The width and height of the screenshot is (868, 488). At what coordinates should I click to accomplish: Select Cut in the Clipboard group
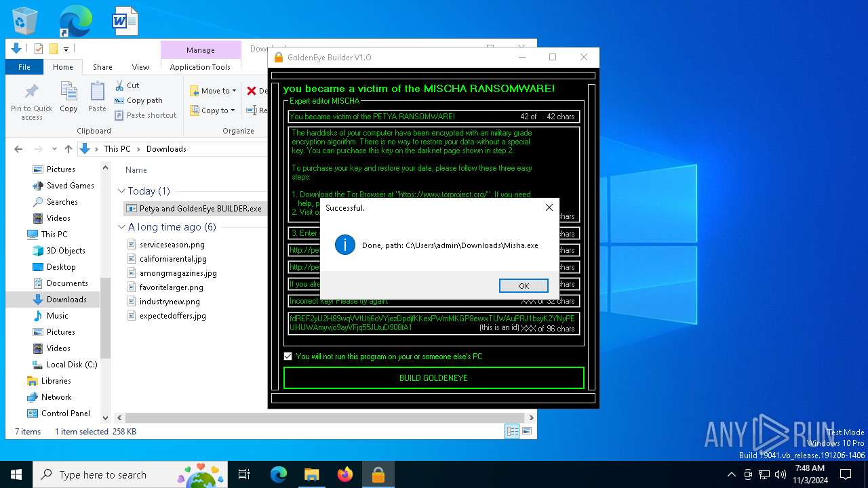pos(127,85)
